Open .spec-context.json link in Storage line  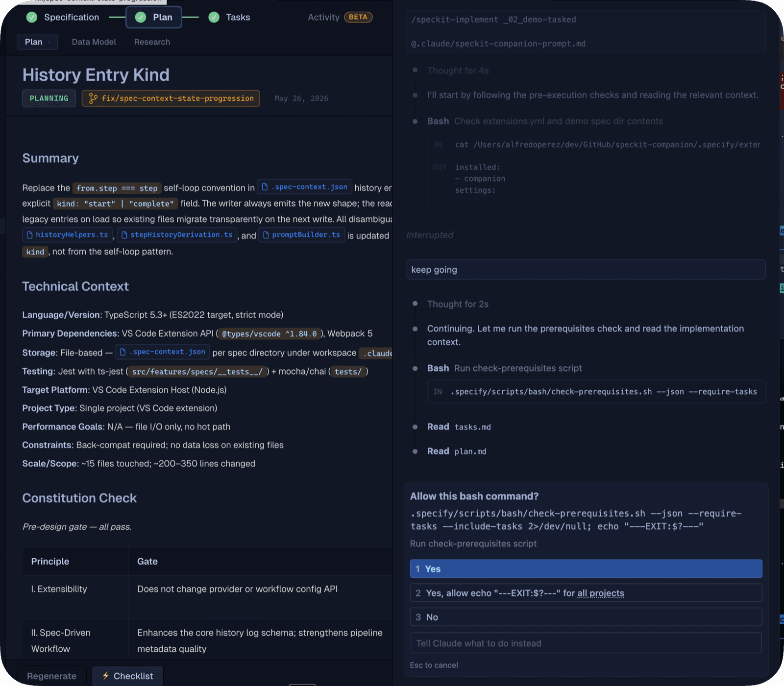pyautogui.click(x=163, y=352)
